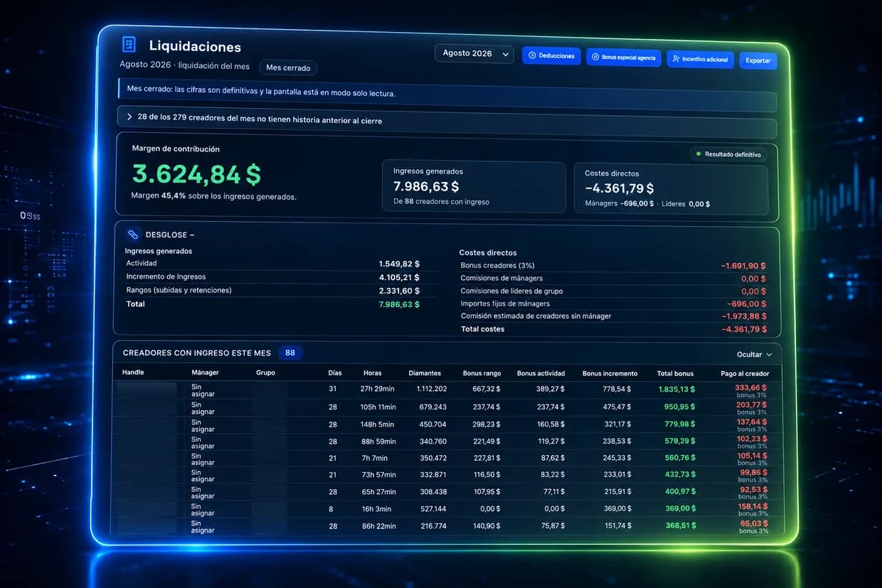
Task: Click the Días column header
Action: [x=335, y=373]
